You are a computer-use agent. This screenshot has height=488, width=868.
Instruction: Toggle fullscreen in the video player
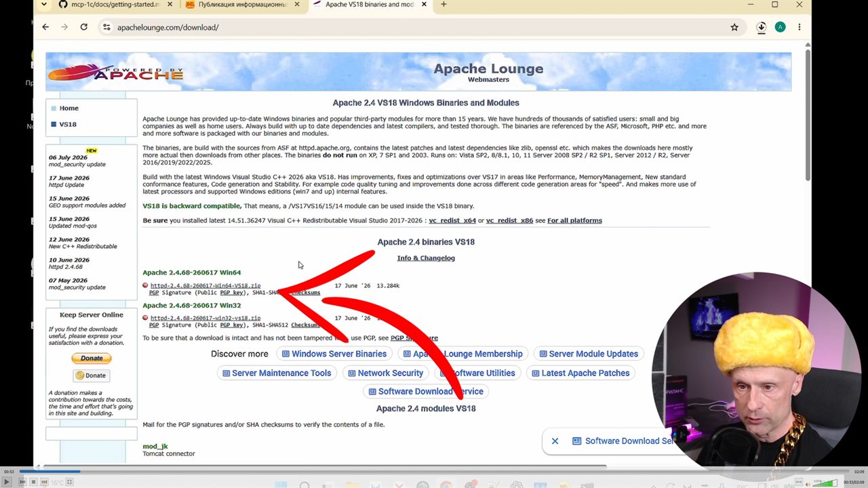[69, 482]
